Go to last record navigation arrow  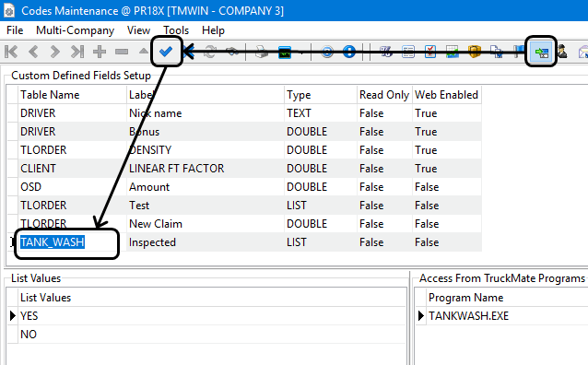click(77, 52)
